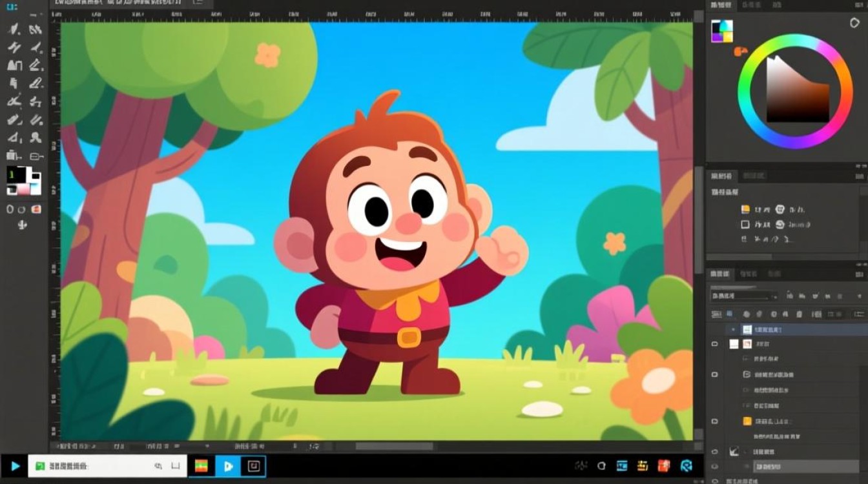This screenshot has height=484, width=868.
Task: Open the blend mode dropdown in the layers panel
Action: (743, 296)
